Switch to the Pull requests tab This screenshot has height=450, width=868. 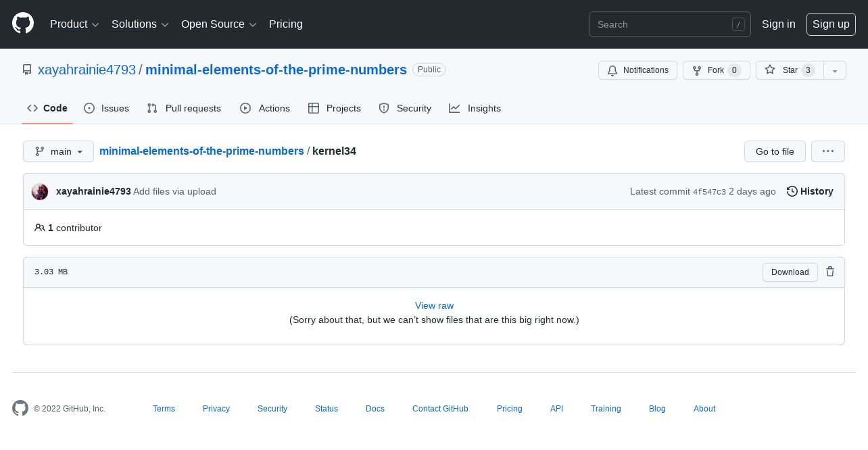[x=184, y=108]
